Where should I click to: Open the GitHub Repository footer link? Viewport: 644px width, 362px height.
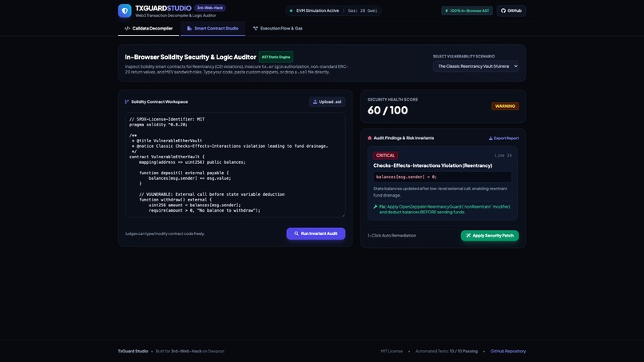click(x=507, y=352)
